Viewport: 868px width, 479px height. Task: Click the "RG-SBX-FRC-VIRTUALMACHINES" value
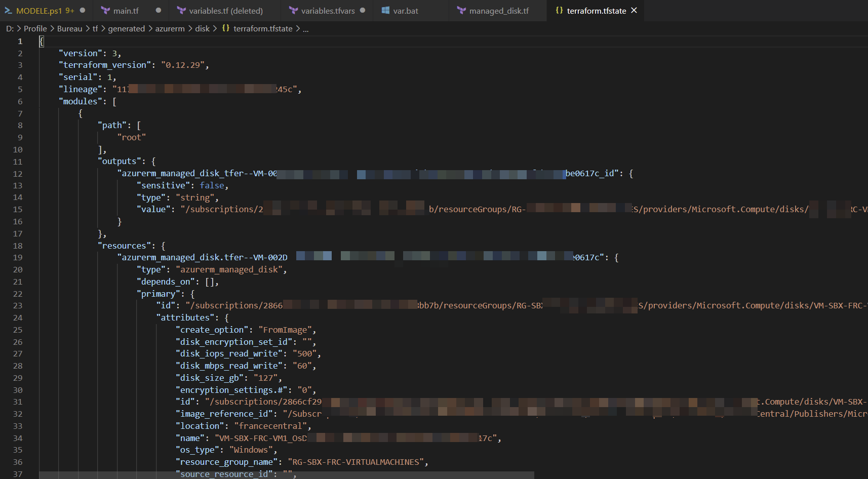click(356, 462)
